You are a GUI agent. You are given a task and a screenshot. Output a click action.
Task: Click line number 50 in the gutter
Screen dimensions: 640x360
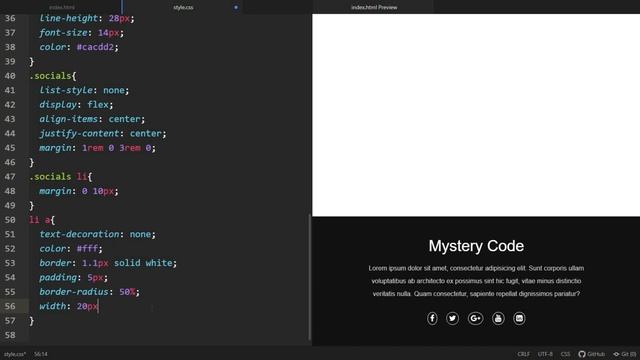pyautogui.click(x=10, y=220)
